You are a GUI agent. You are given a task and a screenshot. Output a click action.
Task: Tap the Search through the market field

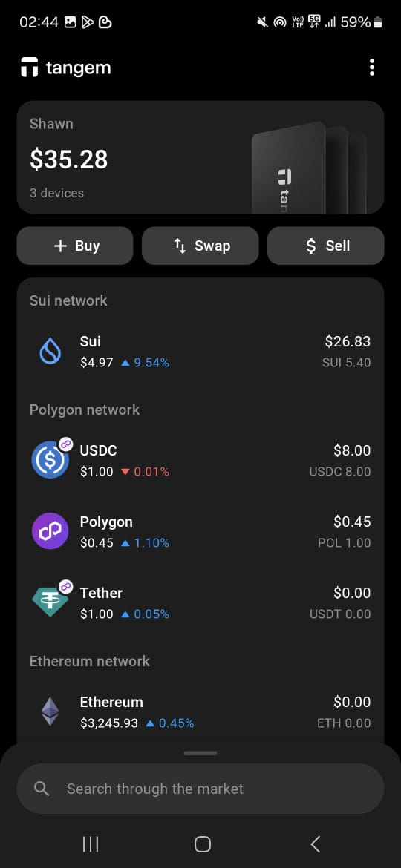click(200, 789)
